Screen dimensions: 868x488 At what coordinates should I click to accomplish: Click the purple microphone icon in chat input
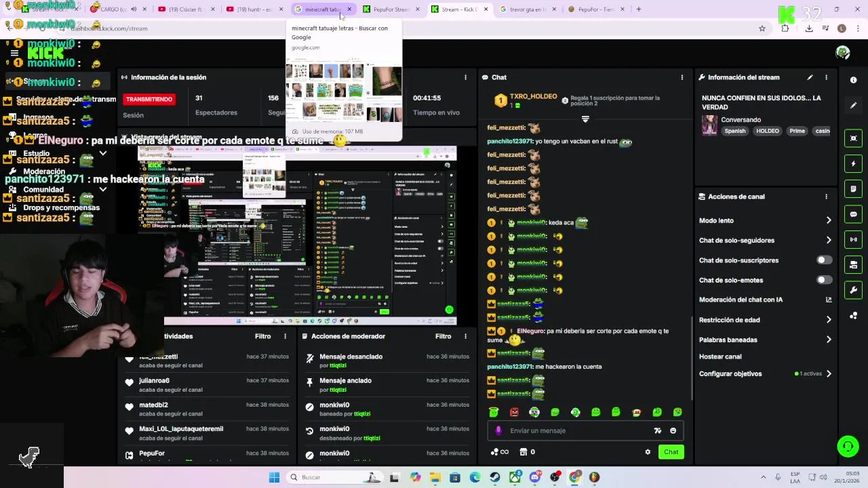coord(498,430)
